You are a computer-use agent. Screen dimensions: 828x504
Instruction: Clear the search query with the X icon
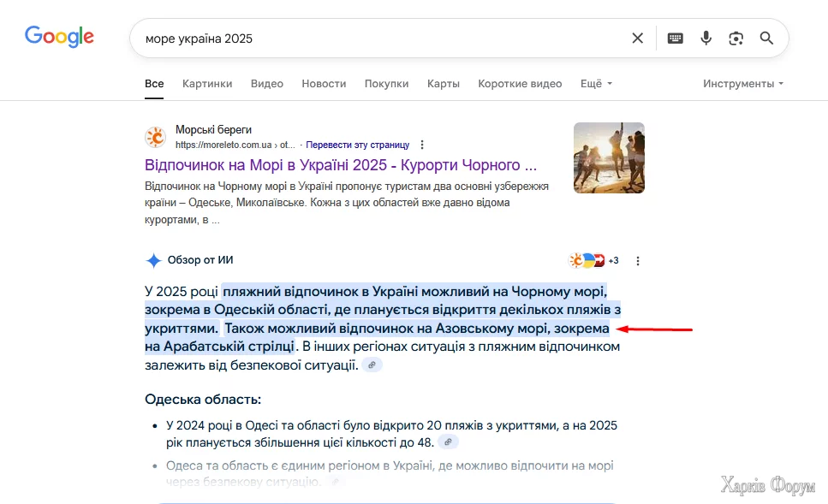pyautogui.click(x=637, y=38)
